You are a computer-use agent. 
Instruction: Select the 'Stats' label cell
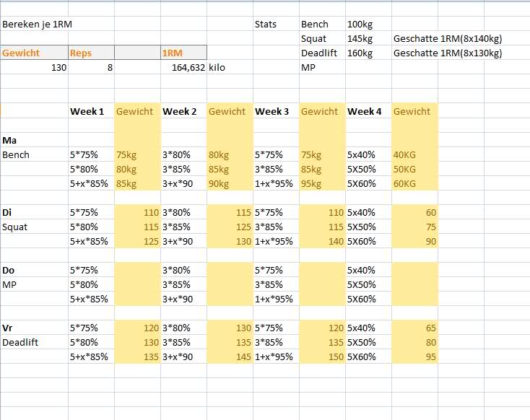coord(266,24)
